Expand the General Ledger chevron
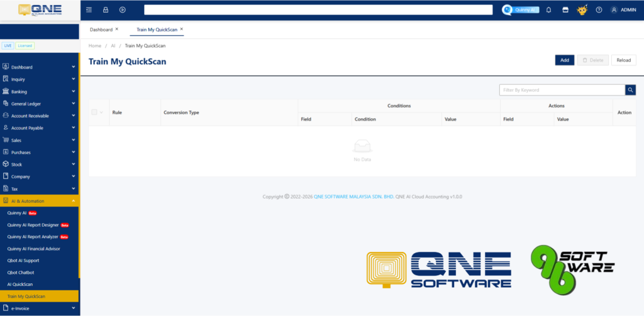Image resolution: width=644 pixels, height=316 pixels. (x=74, y=104)
